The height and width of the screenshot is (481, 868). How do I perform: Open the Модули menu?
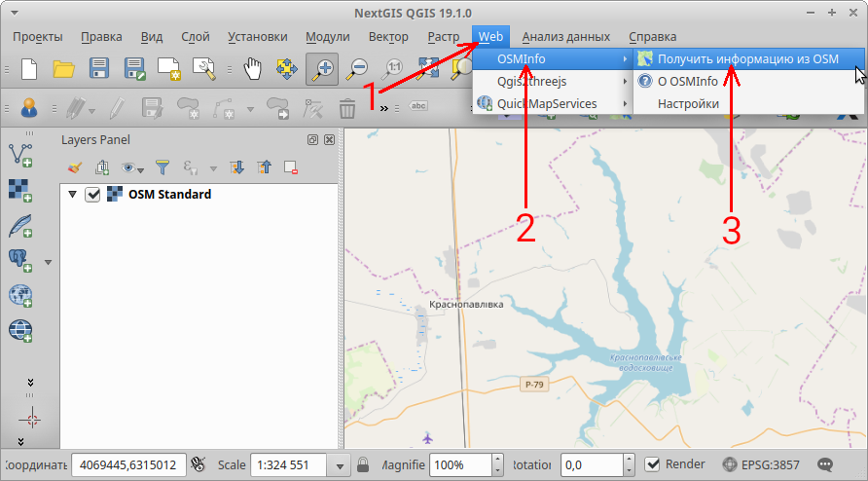pos(328,37)
